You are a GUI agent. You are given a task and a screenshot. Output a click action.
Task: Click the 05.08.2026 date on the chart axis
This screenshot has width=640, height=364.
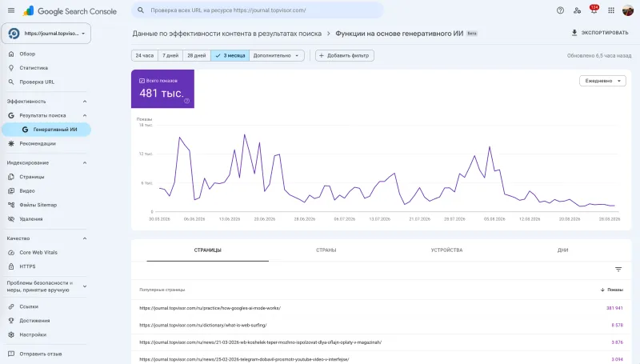tap(494, 219)
